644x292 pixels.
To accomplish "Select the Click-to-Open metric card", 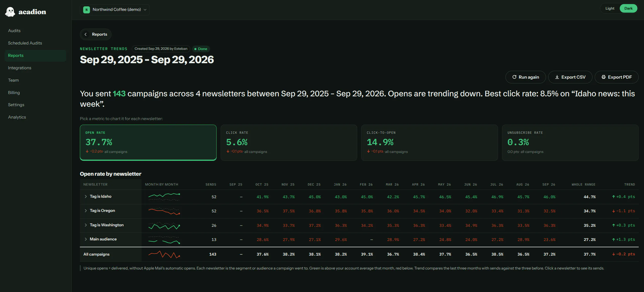I will [429, 143].
